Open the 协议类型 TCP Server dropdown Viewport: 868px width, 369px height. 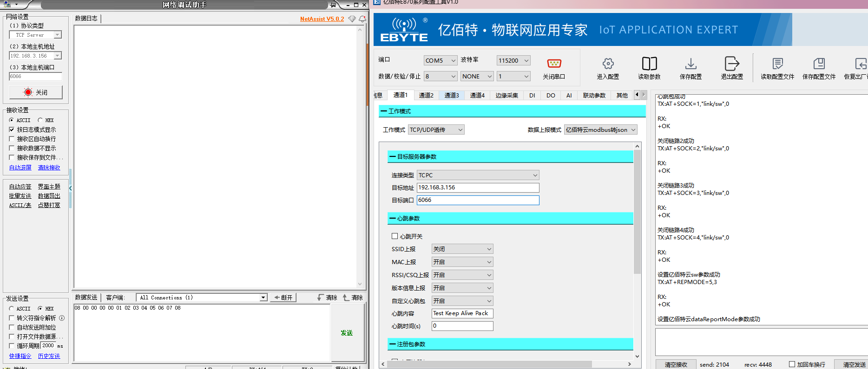point(35,35)
